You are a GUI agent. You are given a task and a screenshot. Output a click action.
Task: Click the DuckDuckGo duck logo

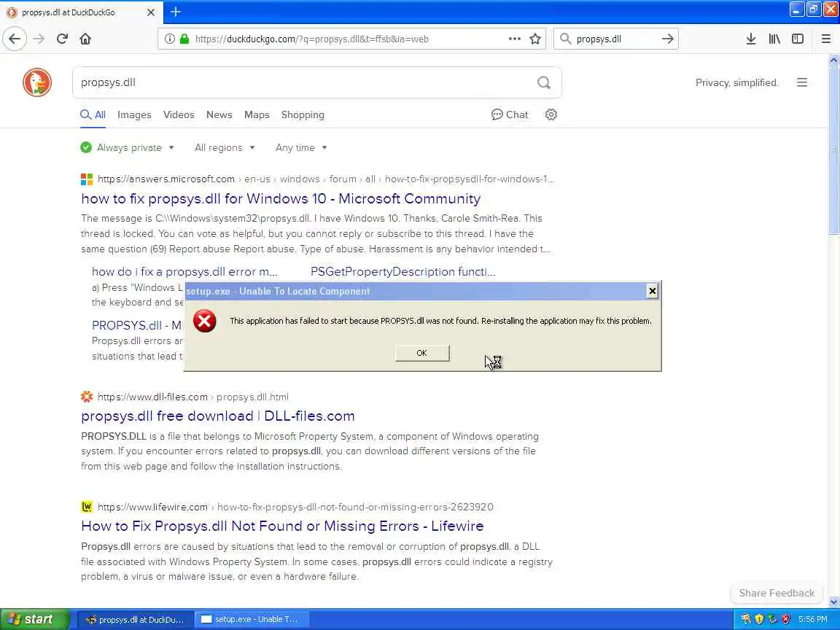coord(37,82)
